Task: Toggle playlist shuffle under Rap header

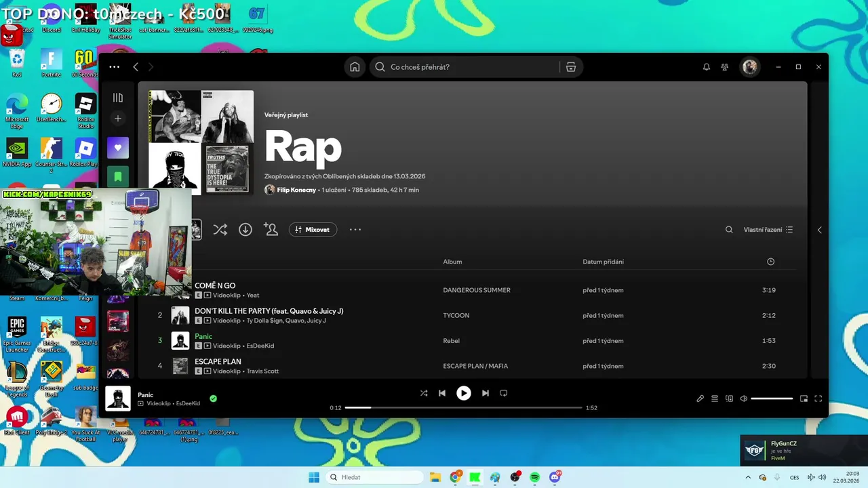Action: (220, 230)
